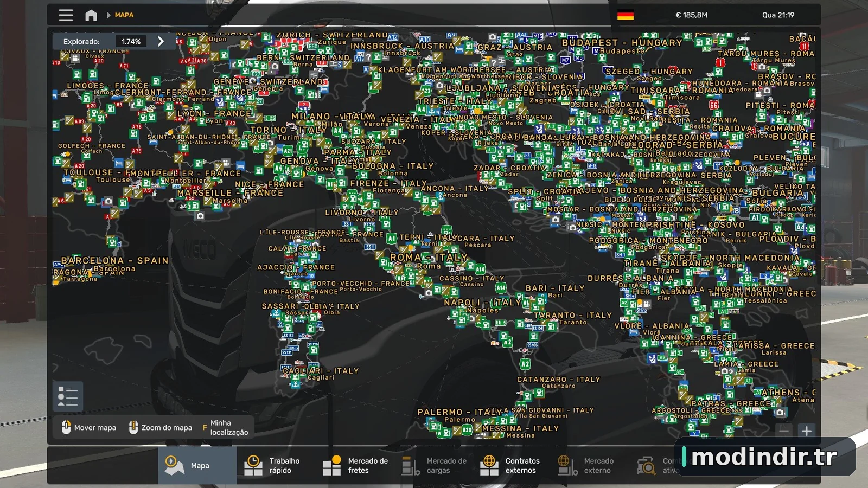Click the German flag icon
The height and width of the screenshot is (488, 868).
coord(626,15)
